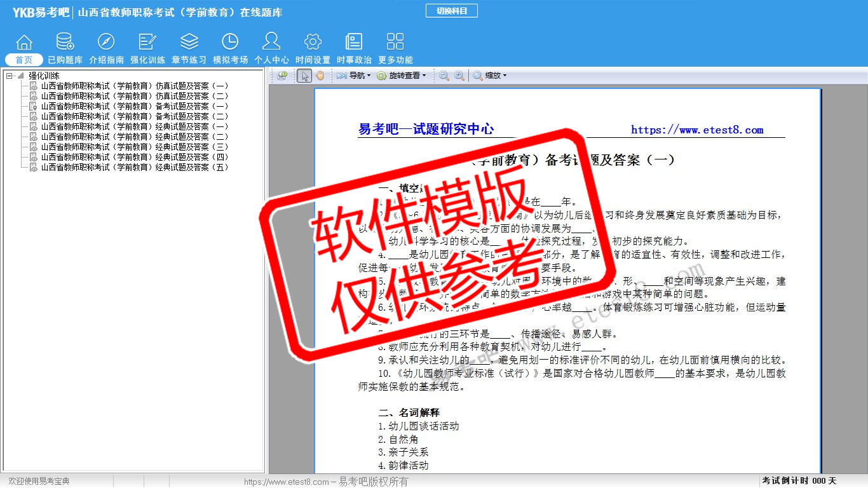Collapse the 强化训练 tree root
Viewport: 868px width, 488px height.
9,76
